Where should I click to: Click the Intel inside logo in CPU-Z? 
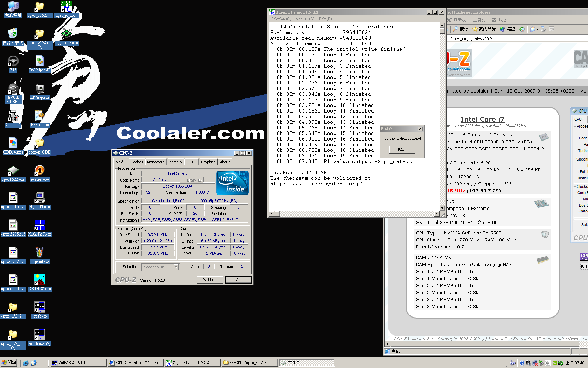pyautogui.click(x=233, y=183)
